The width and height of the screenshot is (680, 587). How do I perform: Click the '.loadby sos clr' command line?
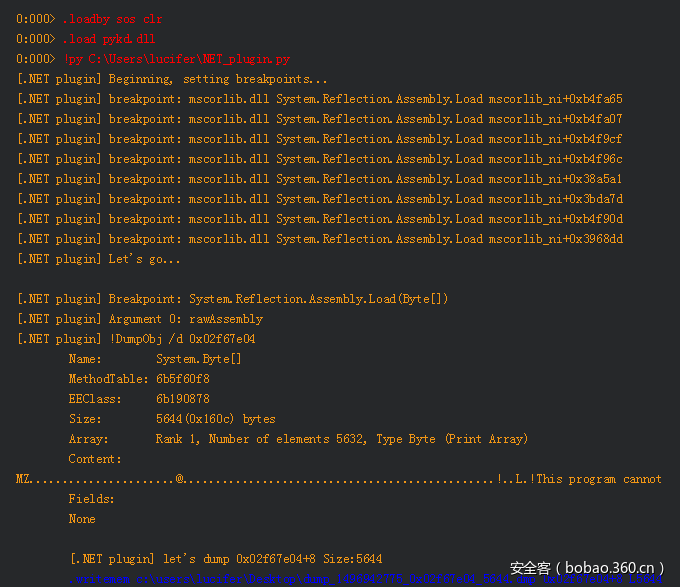tap(112, 19)
